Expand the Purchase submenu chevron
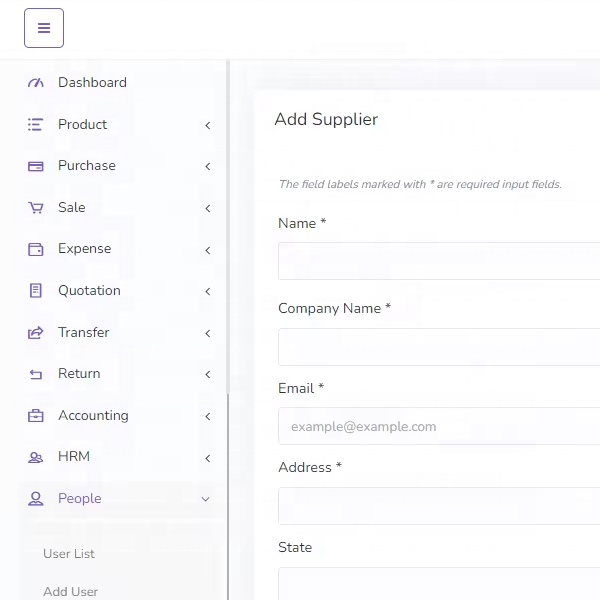Viewport: 600px width, 600px height. (x=207, y=166)
